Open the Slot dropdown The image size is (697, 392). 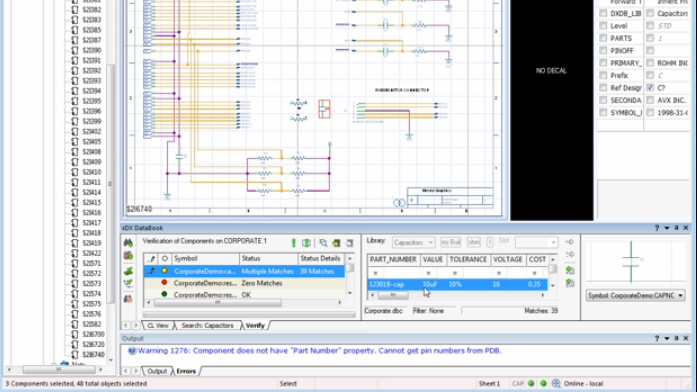[x=536, y=243]
